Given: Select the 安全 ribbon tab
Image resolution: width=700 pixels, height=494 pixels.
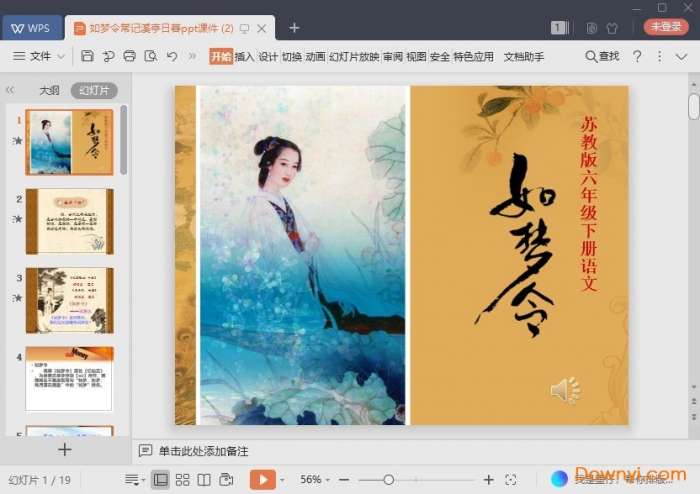Looking at the screenshot, I should point(440,57).
